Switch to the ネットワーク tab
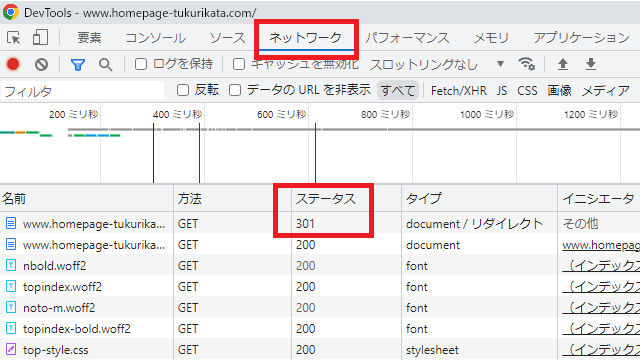Image resolution: width=640 pixels, height=360 pixels. (x=306, y=38)
